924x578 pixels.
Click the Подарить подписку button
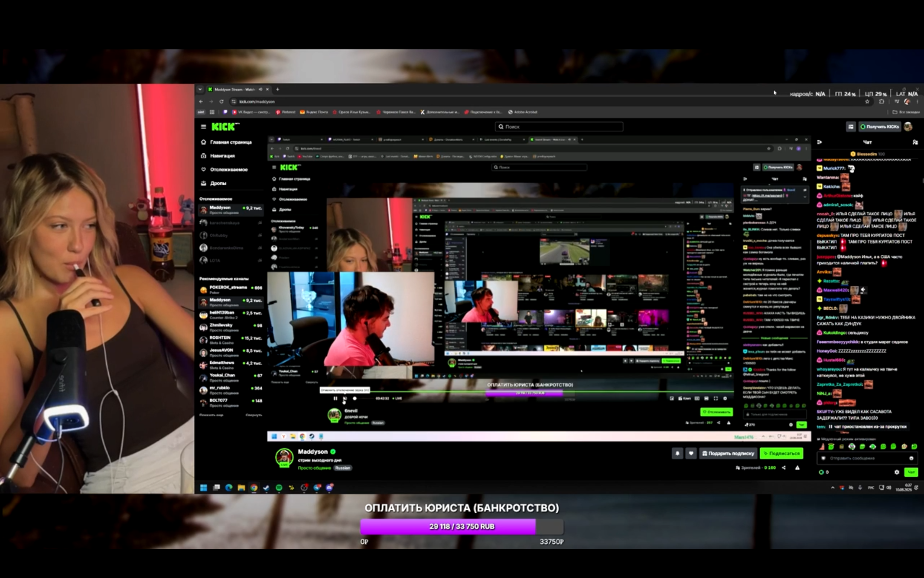(728, 453)
